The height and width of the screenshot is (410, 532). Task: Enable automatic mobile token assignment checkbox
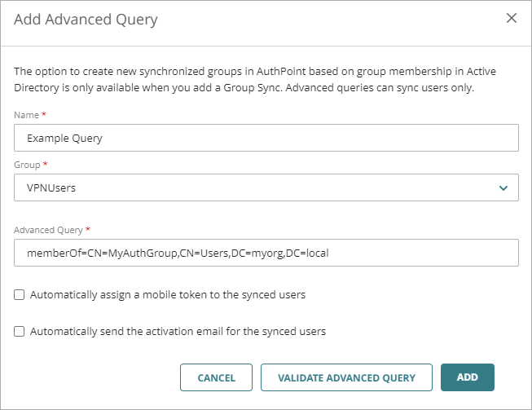[20, 295]
